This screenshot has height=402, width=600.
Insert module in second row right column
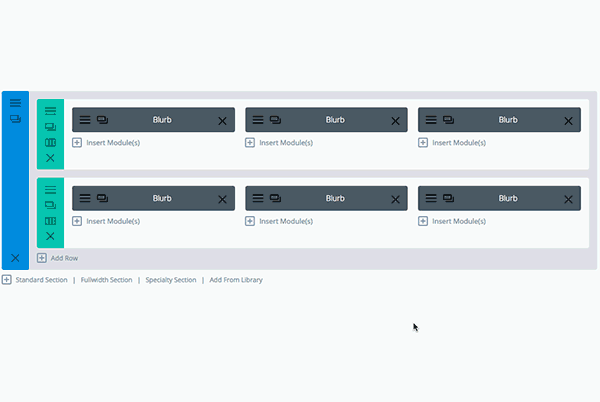(x=452, y=221)
